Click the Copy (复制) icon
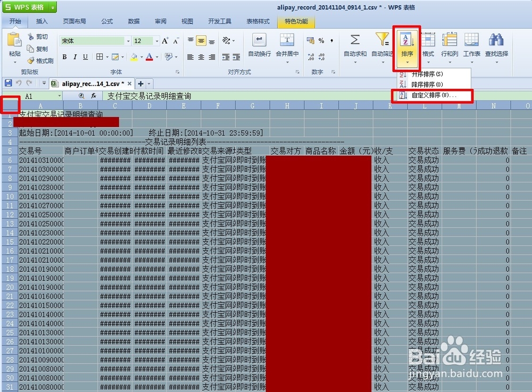This screenshot has width=532, height=392. coord(30,48)
